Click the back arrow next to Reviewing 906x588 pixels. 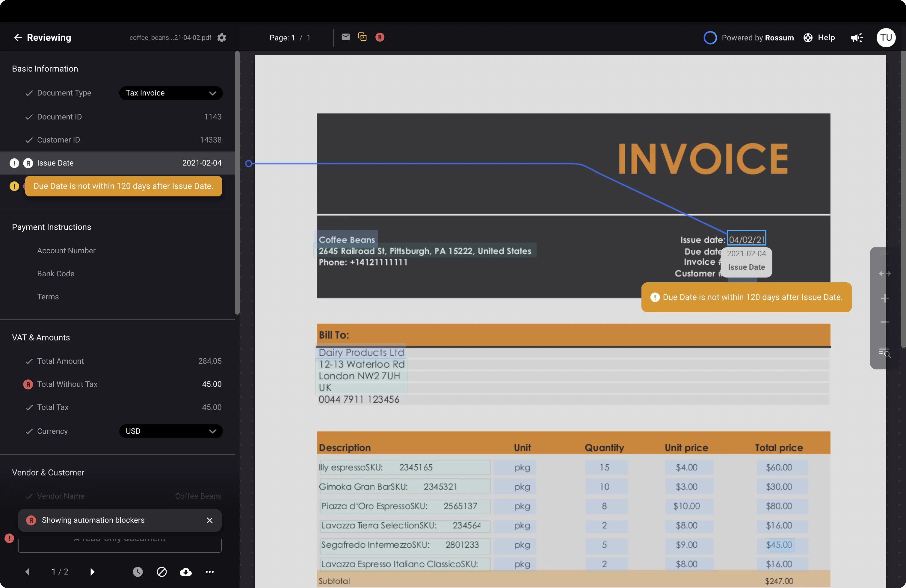pos(17,37)
